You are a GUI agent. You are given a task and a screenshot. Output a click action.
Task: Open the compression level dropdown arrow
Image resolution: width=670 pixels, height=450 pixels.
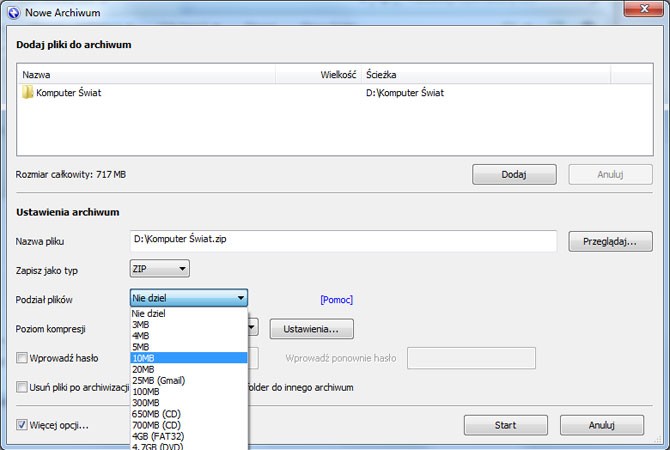254,328
